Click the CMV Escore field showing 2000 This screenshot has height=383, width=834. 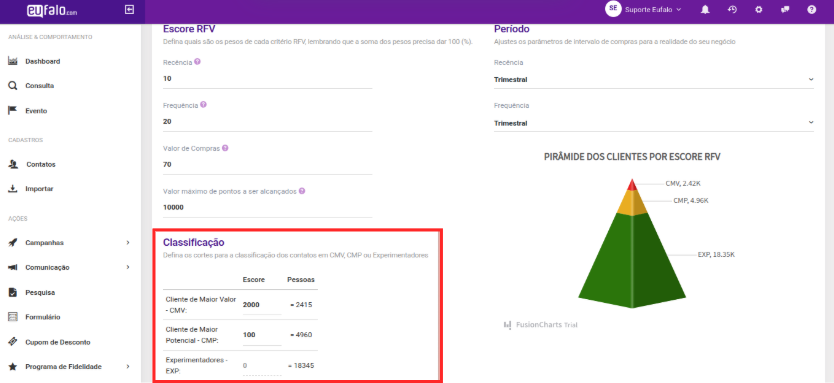coord(262,305)
